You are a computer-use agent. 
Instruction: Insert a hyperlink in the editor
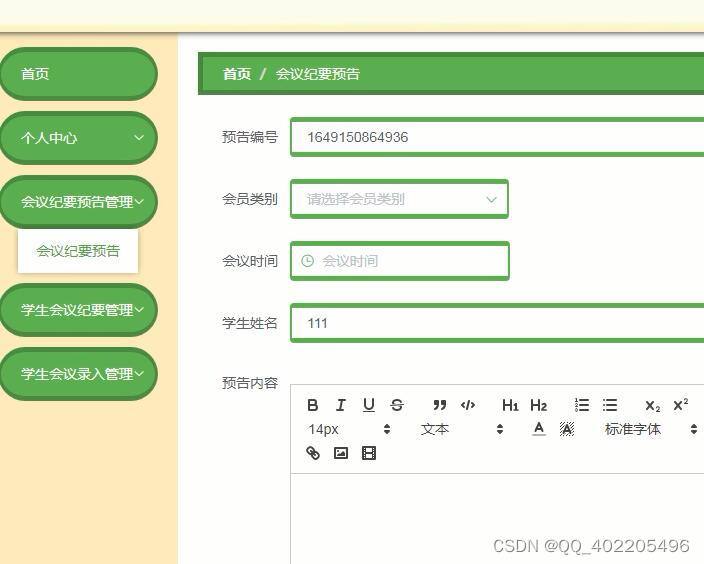coord(313,453)
